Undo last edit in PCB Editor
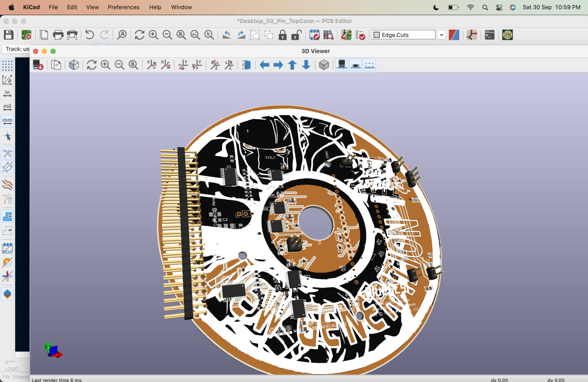The image size is (588, 382). tap(90, 35)
